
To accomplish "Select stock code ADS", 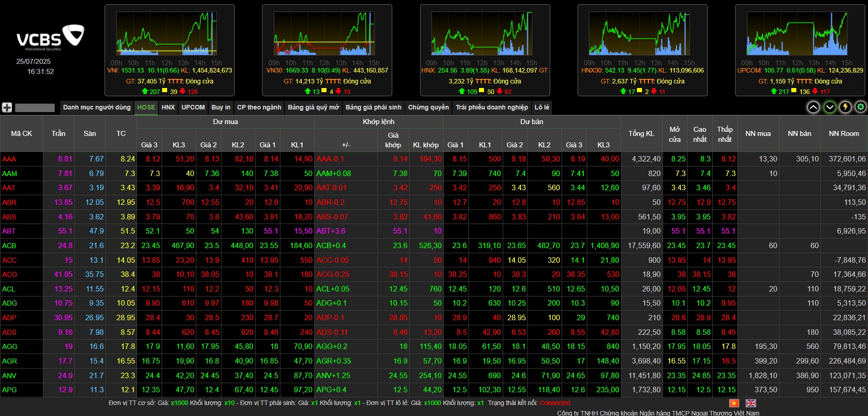I will click(9, 333).
